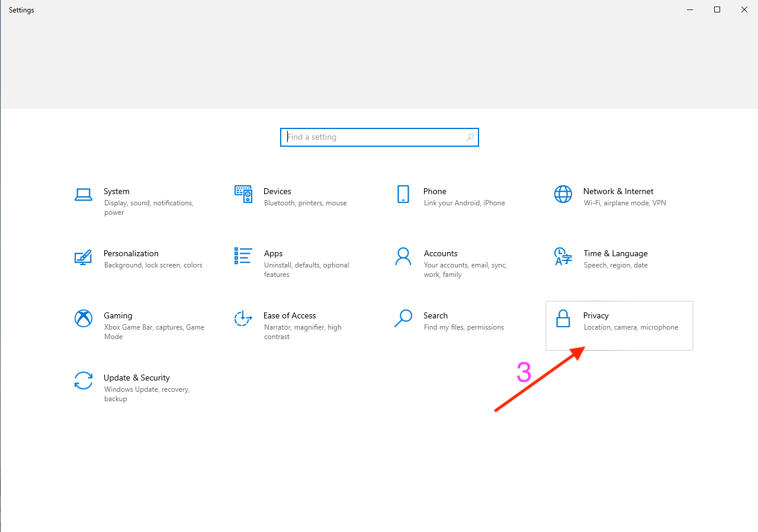The width and height of the screenshot is (758, 532).
Task: Click 'Location, camera, microphone' text
Action: click(x=631, y=327)
